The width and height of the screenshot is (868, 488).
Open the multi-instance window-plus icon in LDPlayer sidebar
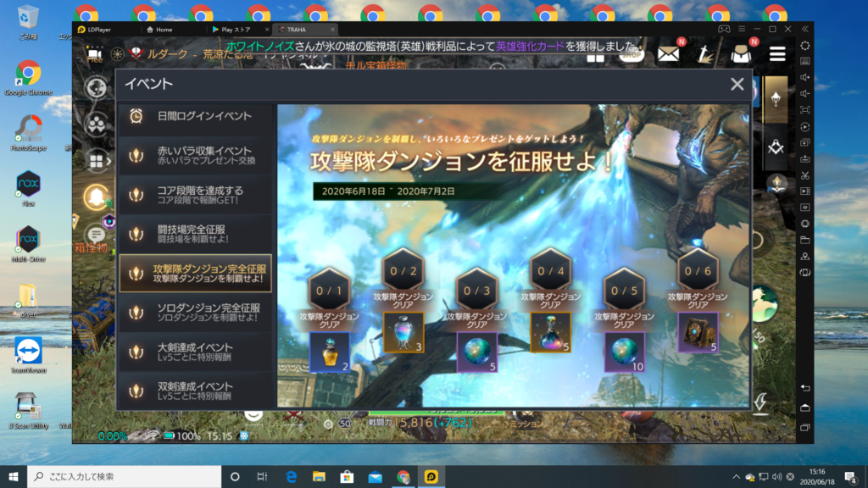805,142
